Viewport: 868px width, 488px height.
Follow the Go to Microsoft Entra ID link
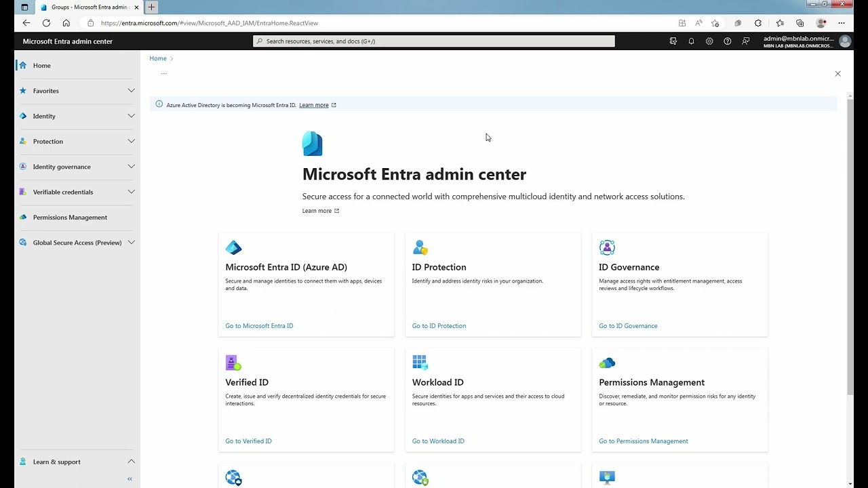pyautogui.click(x=259, y=326)
